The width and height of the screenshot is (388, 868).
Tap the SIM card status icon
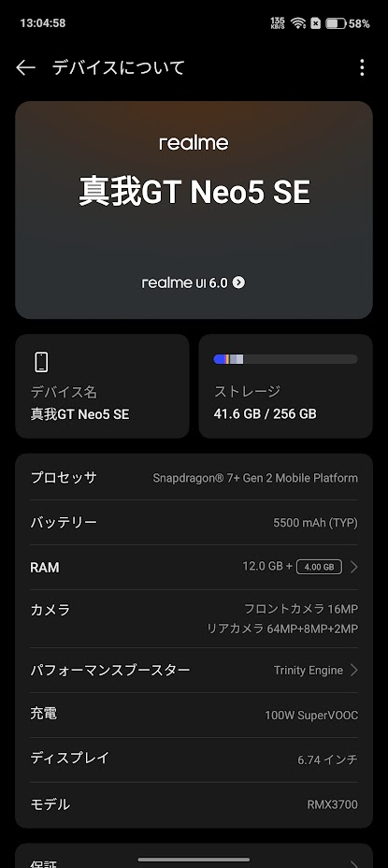[x=315, y=23]
